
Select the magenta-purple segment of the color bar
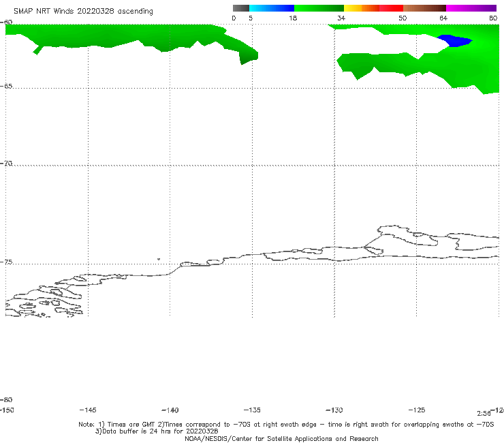point(471,8)
